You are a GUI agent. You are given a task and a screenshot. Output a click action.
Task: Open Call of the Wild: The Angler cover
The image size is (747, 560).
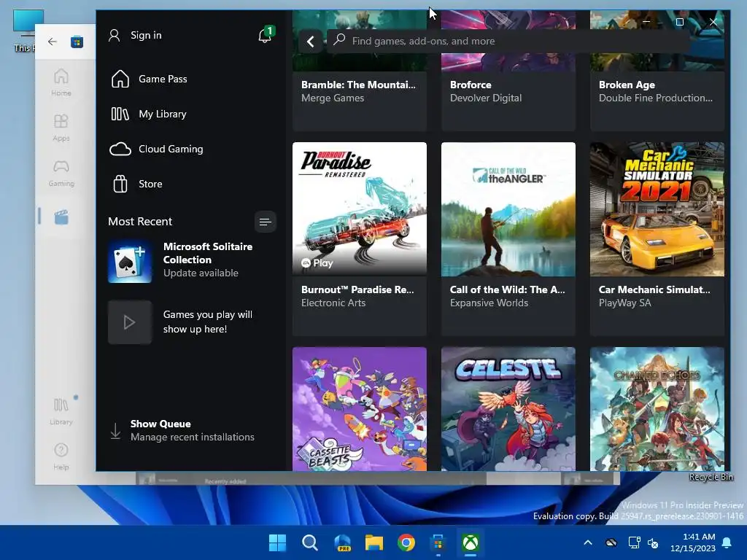tap(508, 209)
